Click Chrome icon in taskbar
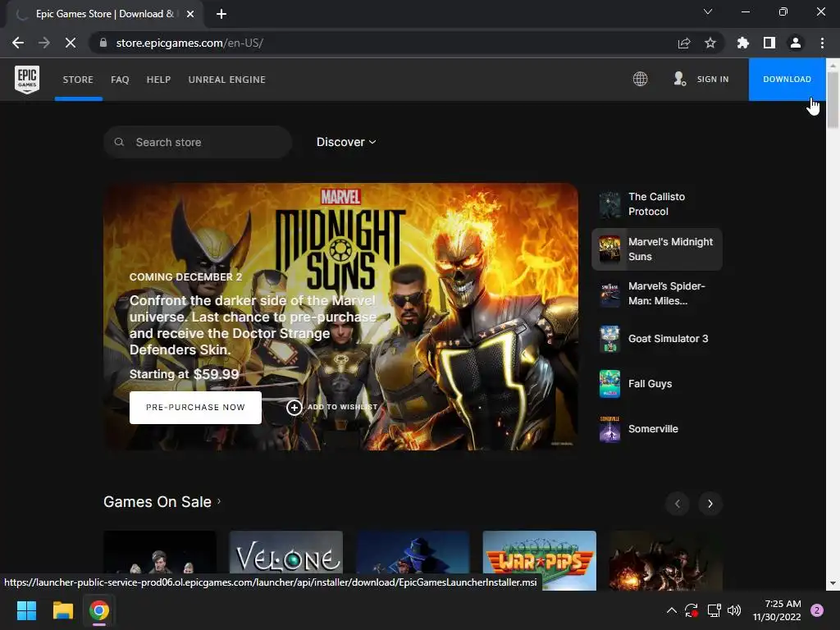The image size is (840, 630). click(x=99, y=610)
